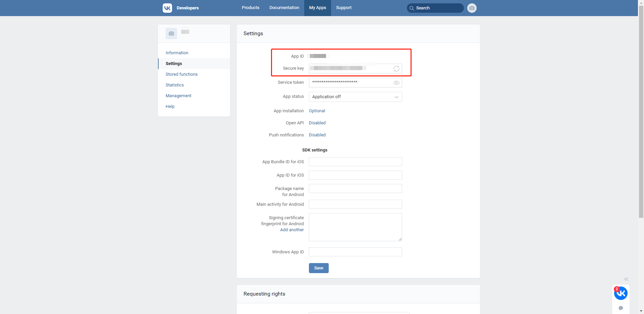Click the app photo placeholder in sidebar
The image size is (644, 314).
click(x=171, y=34)
